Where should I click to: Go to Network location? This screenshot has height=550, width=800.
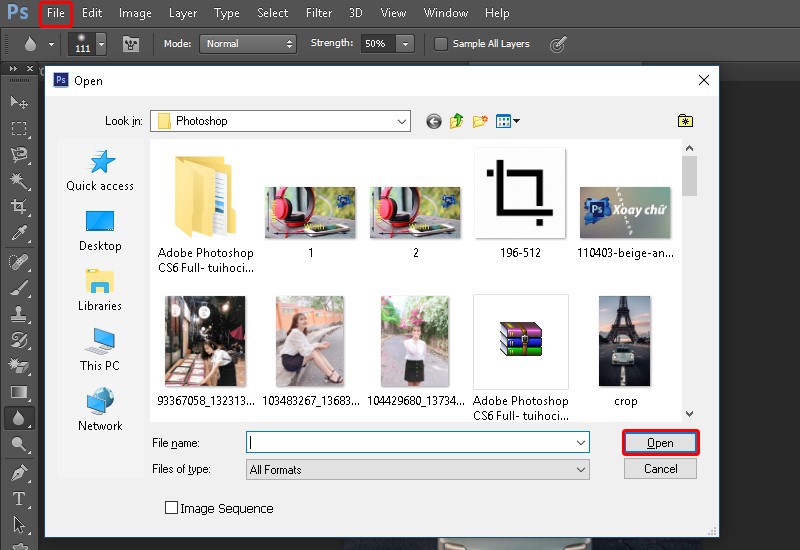(100, 410)
